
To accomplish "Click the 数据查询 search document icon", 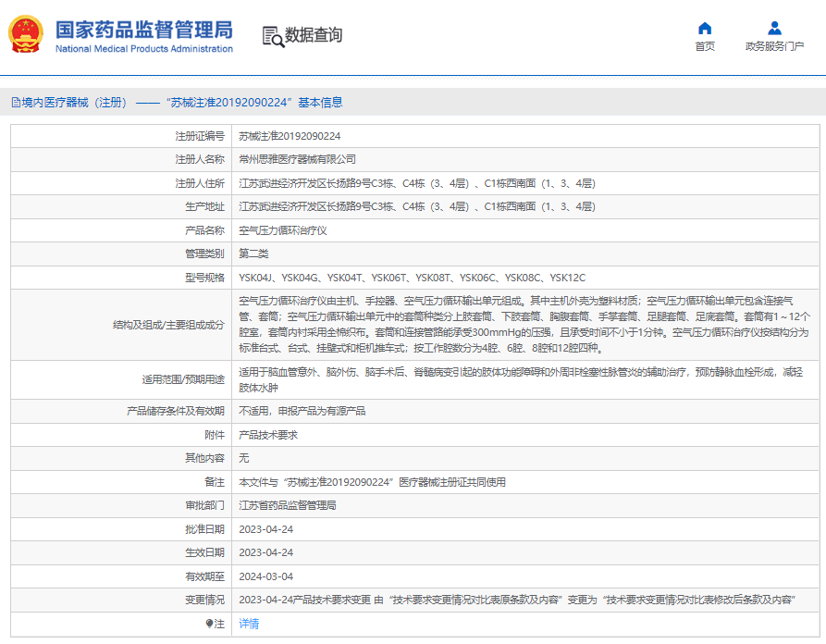I will point(274,36).
